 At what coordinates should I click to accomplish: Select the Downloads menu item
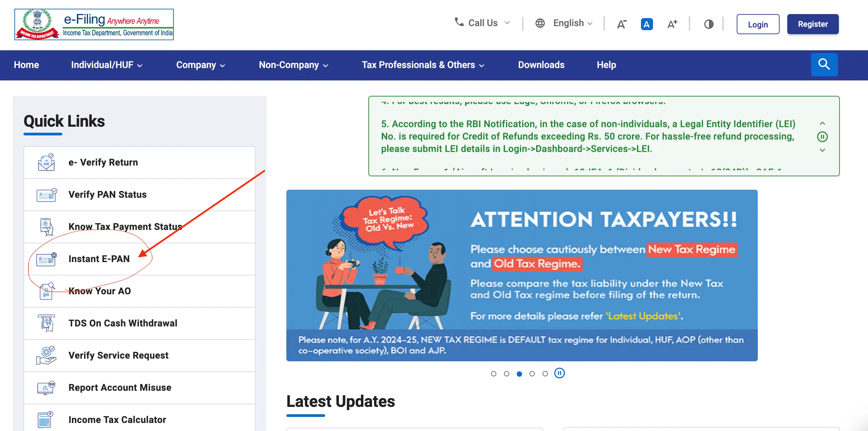[x=541, y=65]
